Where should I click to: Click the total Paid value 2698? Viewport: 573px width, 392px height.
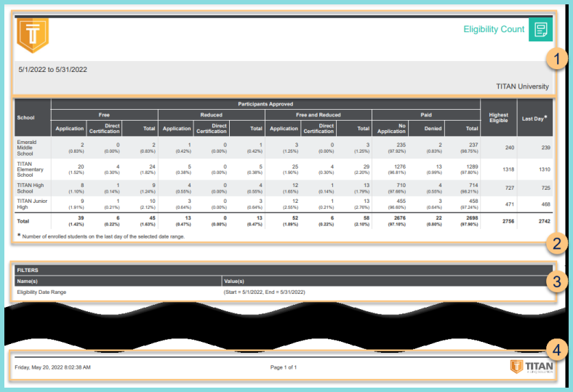(472, 217)
